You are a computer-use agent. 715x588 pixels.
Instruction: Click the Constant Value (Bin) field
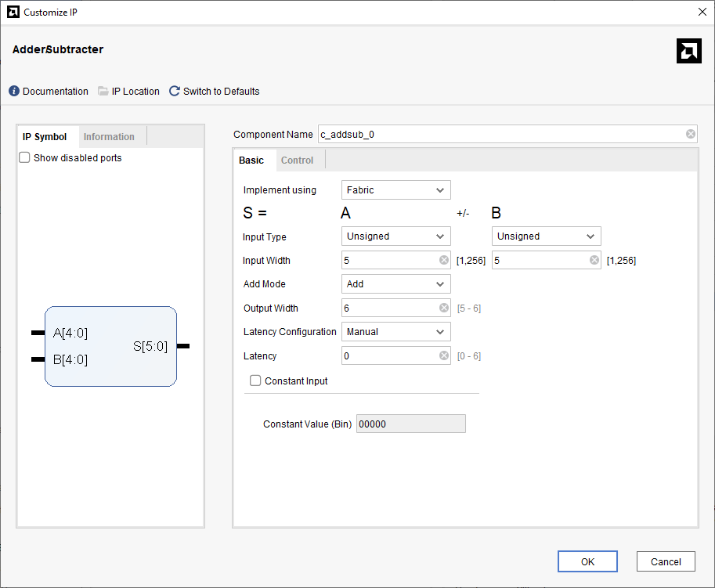[411, 424]
